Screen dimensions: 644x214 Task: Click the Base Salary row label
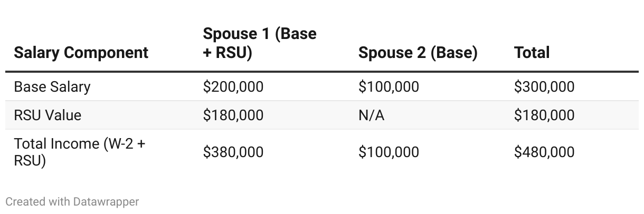pyautogui.click(x=52, y=86)
